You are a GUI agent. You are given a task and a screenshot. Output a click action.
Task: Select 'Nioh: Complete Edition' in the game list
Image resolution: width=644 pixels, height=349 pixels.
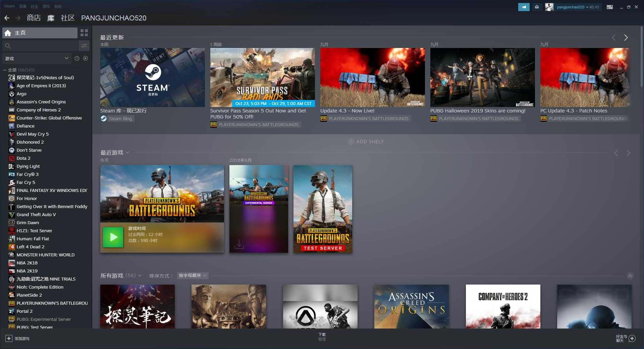pos(40,287)
